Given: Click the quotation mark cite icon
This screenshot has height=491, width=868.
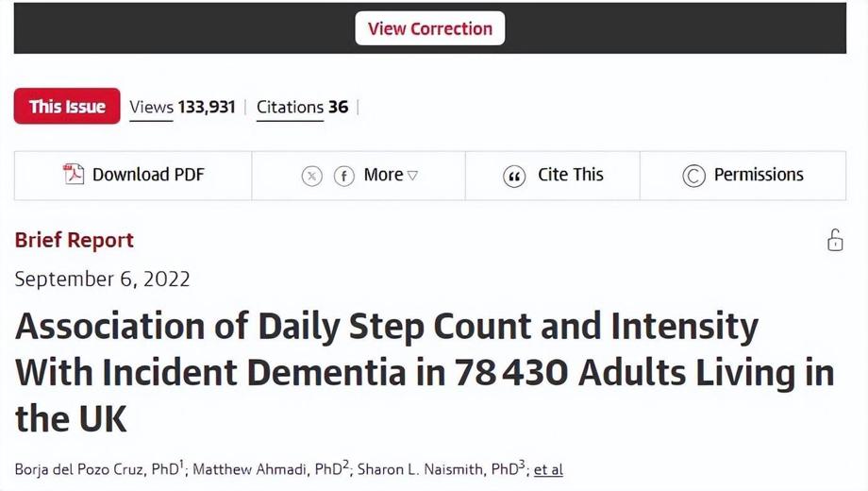Looking at the screenshot, I should pos(514,176).
